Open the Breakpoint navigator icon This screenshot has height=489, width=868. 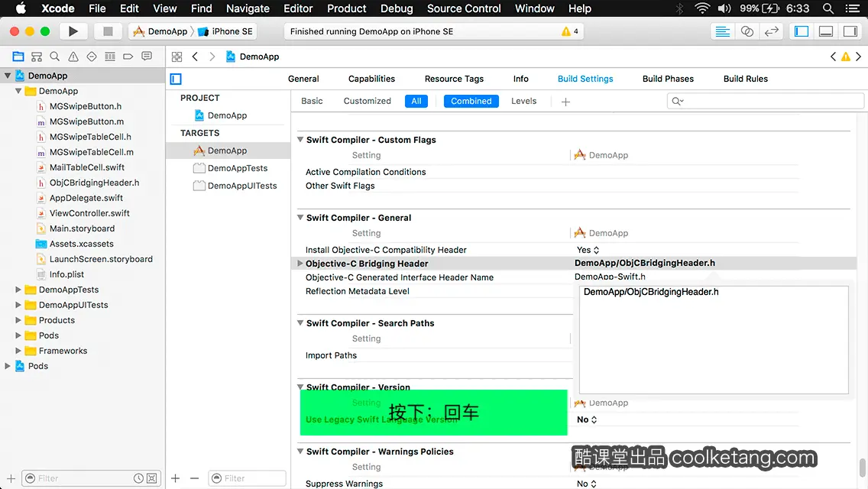pyautogui.click(x=128, y=57)
